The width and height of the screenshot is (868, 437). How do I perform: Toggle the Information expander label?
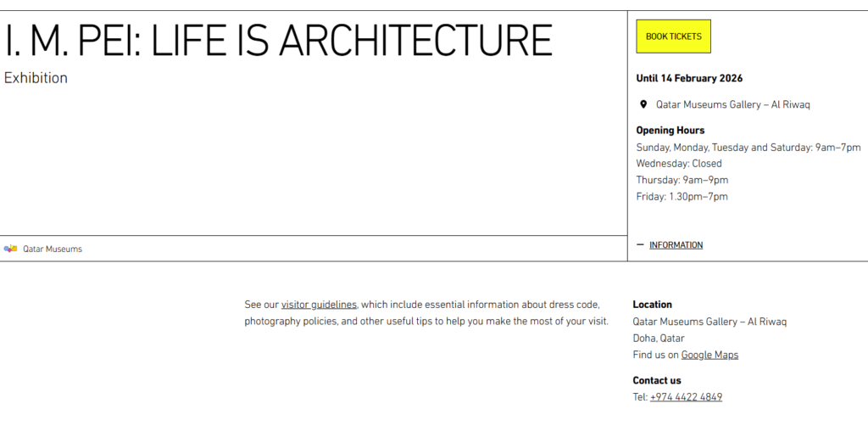pyautogui.click(x=676, y=245)
